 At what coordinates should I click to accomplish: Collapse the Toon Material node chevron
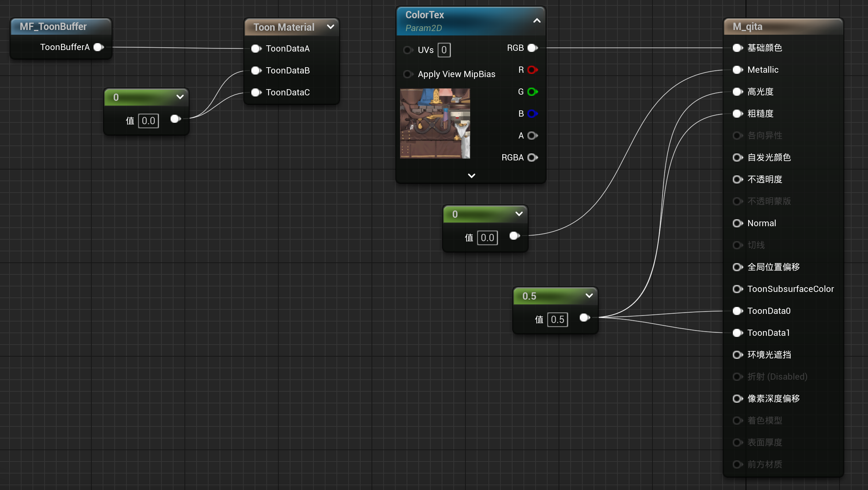point(331,27)
